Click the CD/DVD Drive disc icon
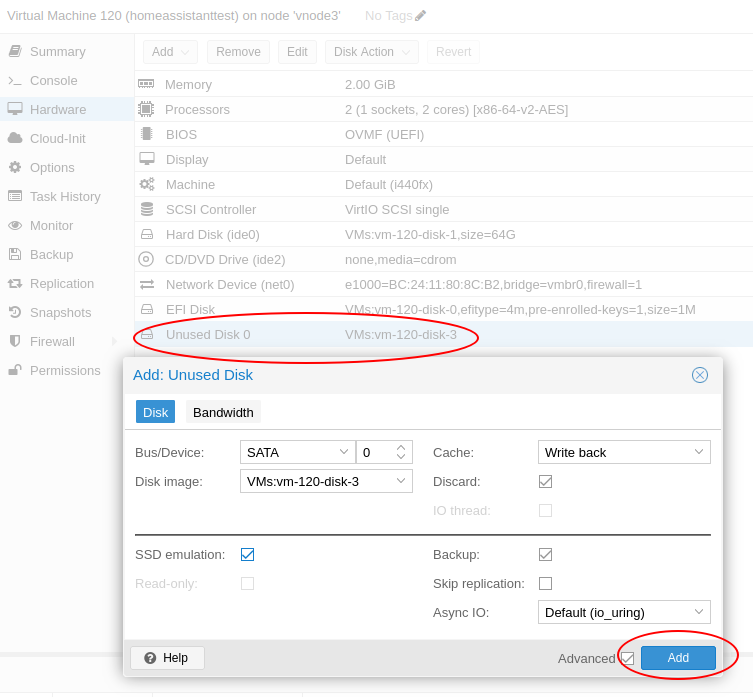The height and width of the screenshot is (697, 753). [x=146, y=259]
